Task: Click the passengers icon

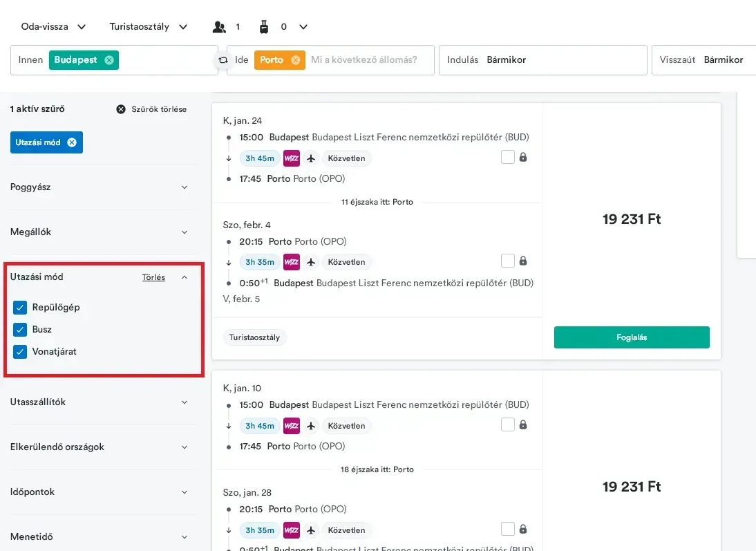Action: tap(219, 27)
